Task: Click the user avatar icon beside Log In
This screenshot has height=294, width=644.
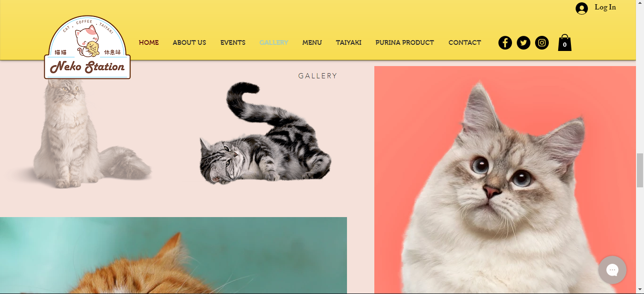Action: coord(582,8)
